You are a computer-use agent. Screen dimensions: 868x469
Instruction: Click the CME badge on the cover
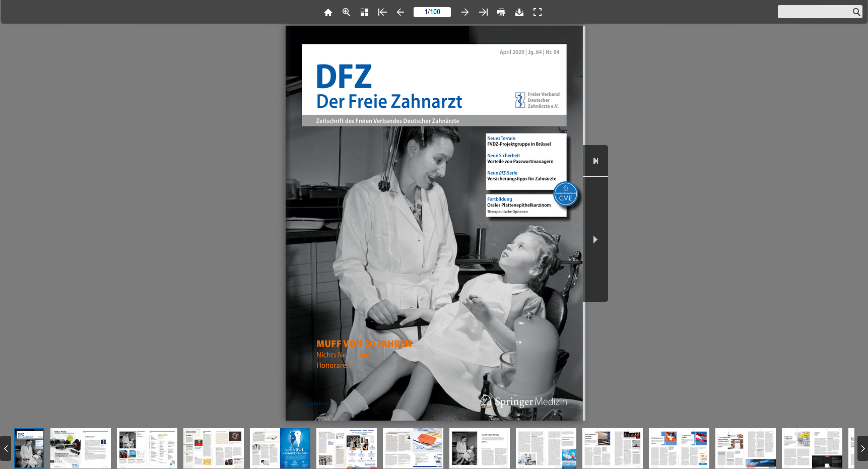pyautogui.click(x=566, y=194)
